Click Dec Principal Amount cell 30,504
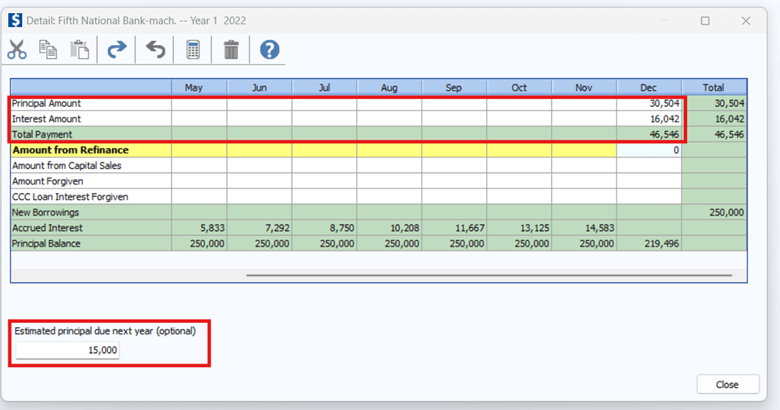Viewport: 780px width, 410px height. pos(649,103)
